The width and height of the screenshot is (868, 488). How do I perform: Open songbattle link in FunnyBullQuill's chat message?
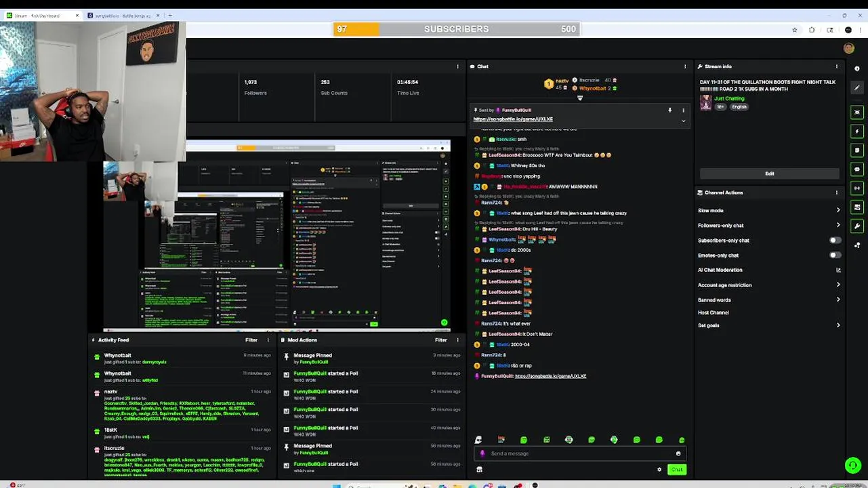coord(550,376)
